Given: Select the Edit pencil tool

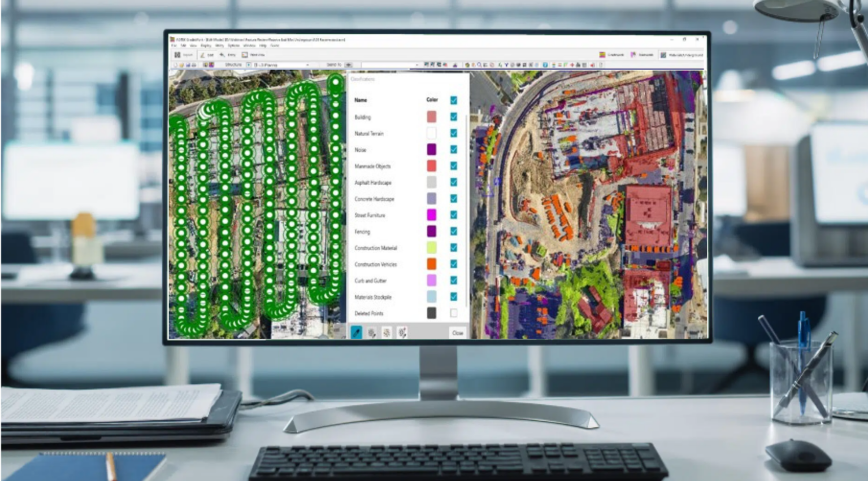Looking at the screenshot, I should click(x=202, y=55).
